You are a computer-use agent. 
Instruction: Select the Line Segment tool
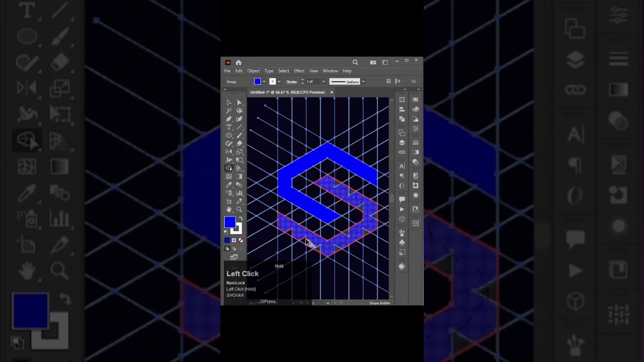coord(239,127)
